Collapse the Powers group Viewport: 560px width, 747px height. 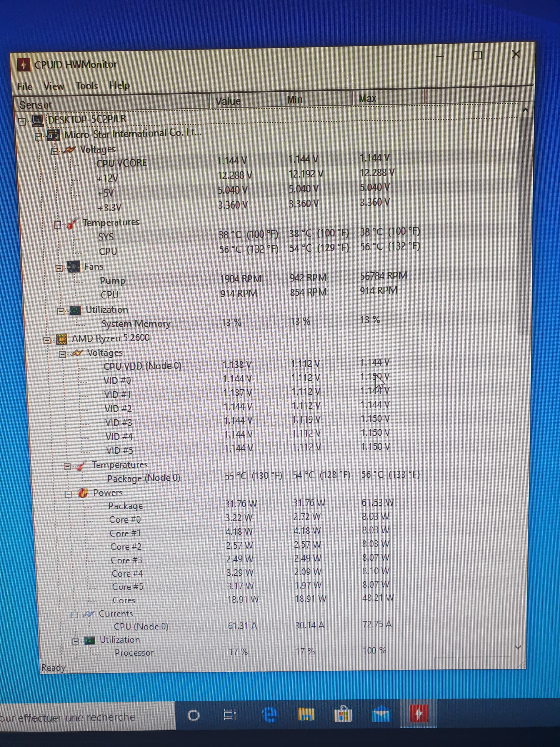point(69,494)
